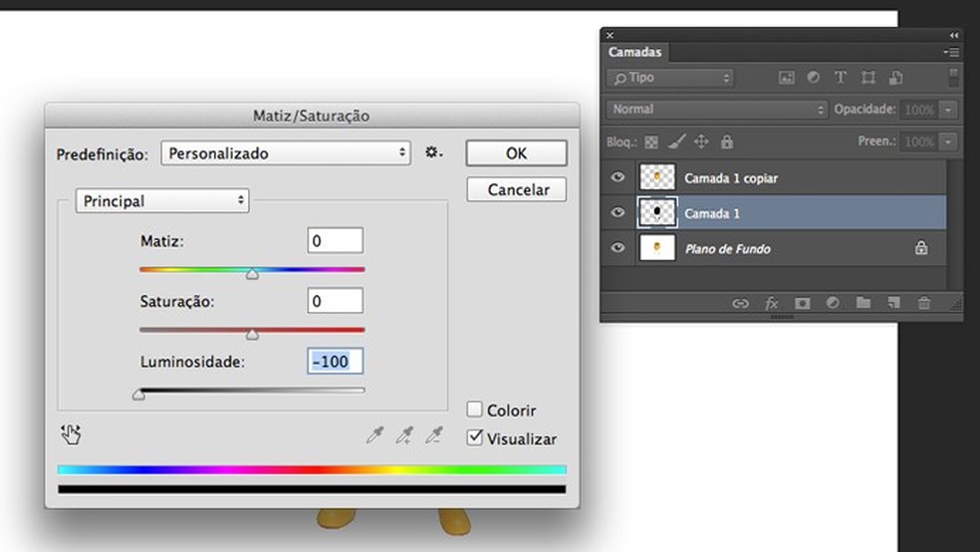The height and width of the screenshot is (552, 980).
Task: Click the Luminosidade value field
Action: click(335, 362)
